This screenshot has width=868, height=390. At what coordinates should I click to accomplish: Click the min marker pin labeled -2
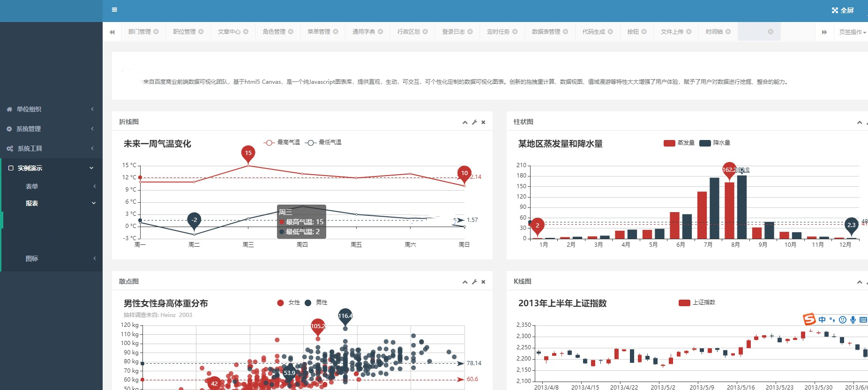(x=194, y=220)
